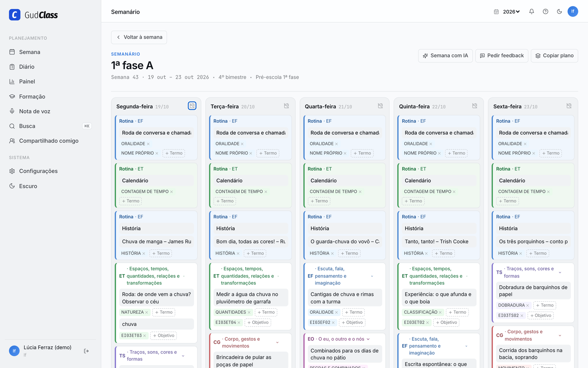
Task: Expand Sexta-feira 'Corpo, gestos e movimentos' chevron
Action: tap(560, 335)
